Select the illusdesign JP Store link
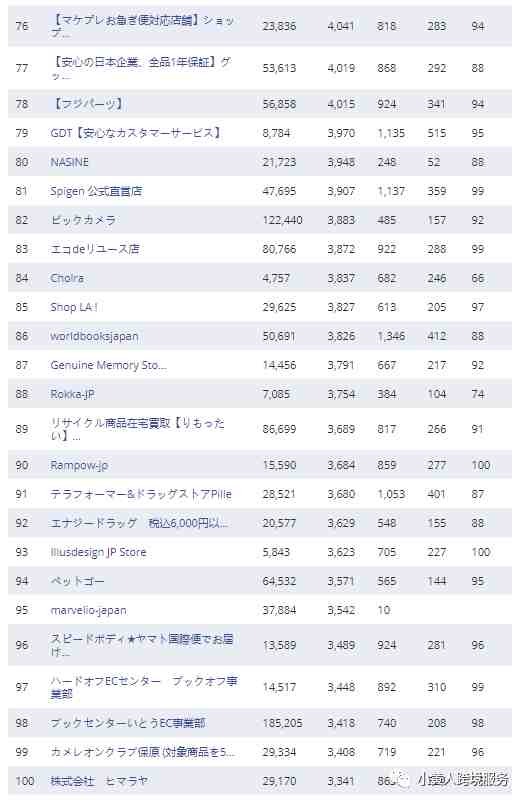This screenshot has width=525, height=803. click(98, 553)
